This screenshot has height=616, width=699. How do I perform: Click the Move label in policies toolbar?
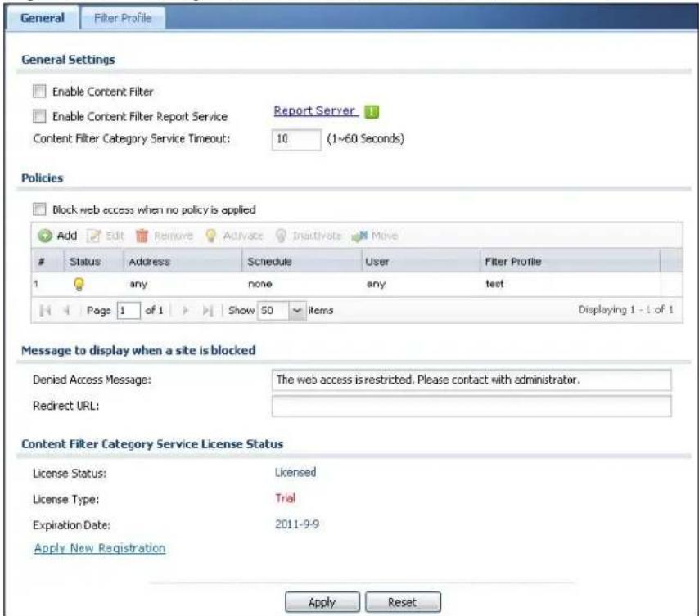point(384,235)
